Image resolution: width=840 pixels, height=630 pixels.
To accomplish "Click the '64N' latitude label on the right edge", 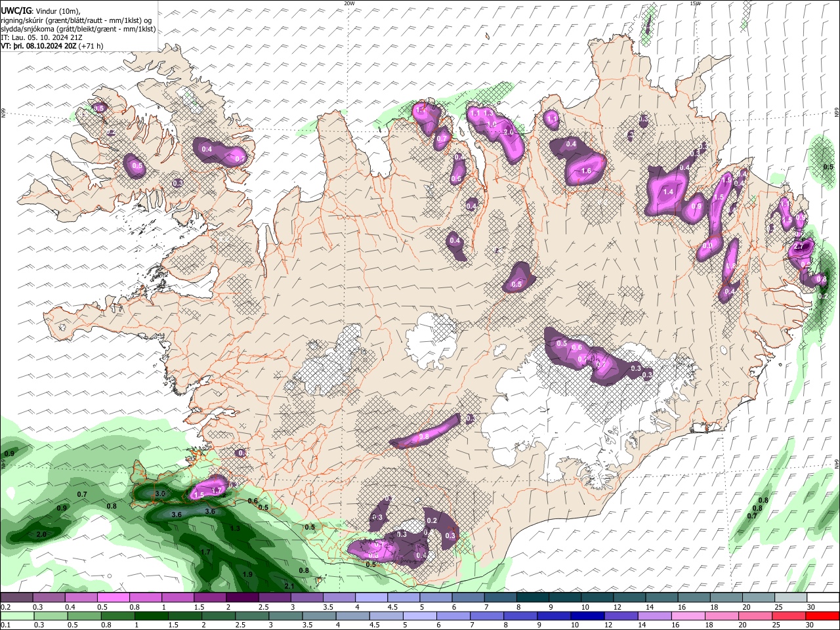I will tap(837, 463).
